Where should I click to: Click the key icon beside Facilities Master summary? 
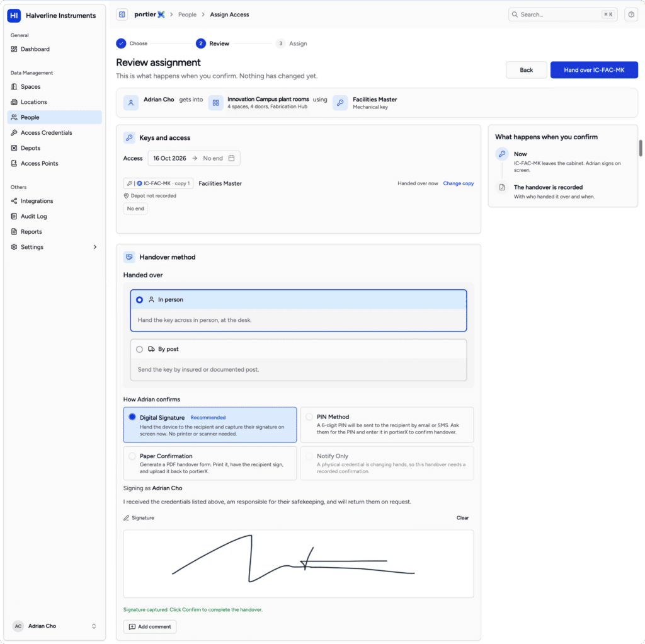pyautogui.click(x=340, y=103)
